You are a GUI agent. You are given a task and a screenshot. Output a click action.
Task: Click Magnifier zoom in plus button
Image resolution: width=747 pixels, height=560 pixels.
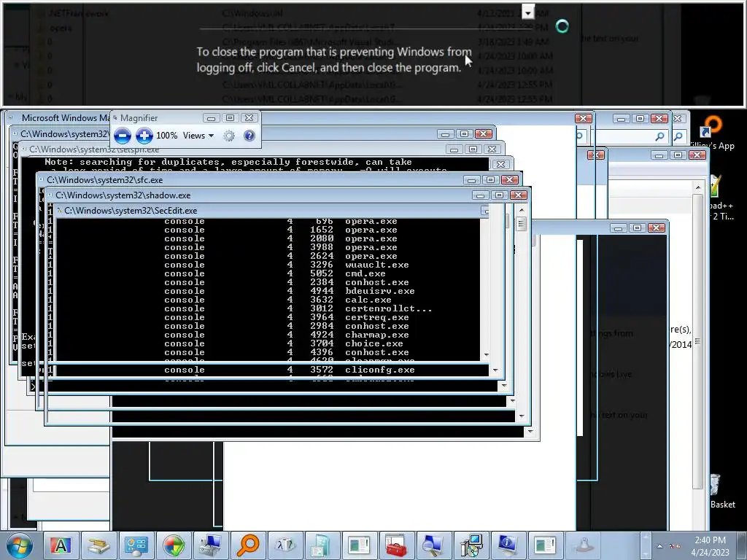[x=144, y=136]
